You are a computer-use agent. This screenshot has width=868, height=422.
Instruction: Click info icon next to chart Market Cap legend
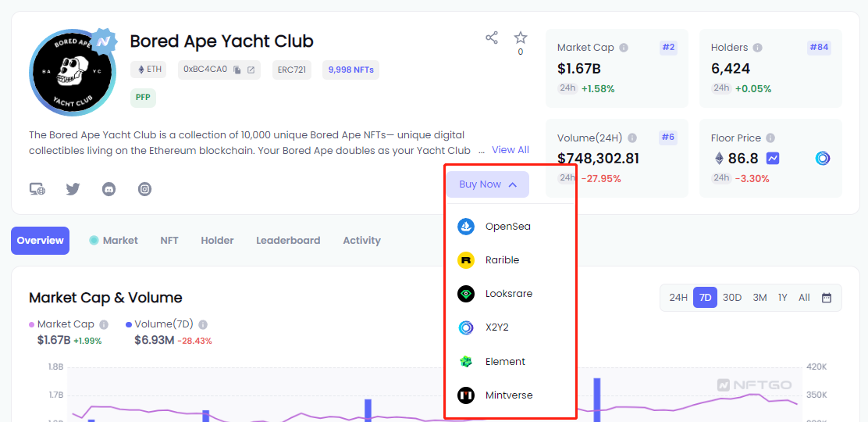(104, 324)
